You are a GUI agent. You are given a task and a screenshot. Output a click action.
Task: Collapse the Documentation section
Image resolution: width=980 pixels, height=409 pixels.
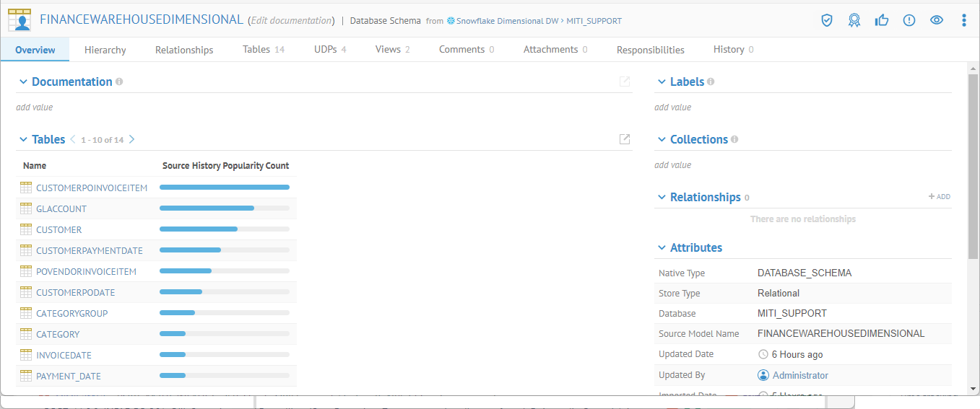[23, 82]
